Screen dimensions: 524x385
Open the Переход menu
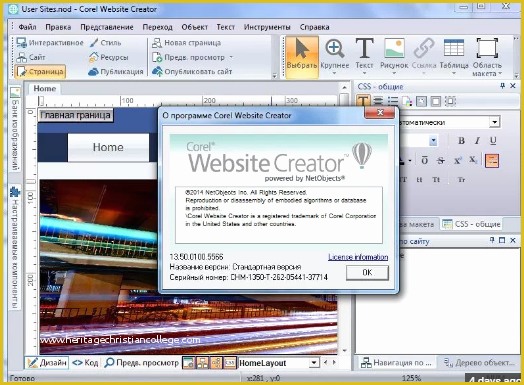coord(157,27)
